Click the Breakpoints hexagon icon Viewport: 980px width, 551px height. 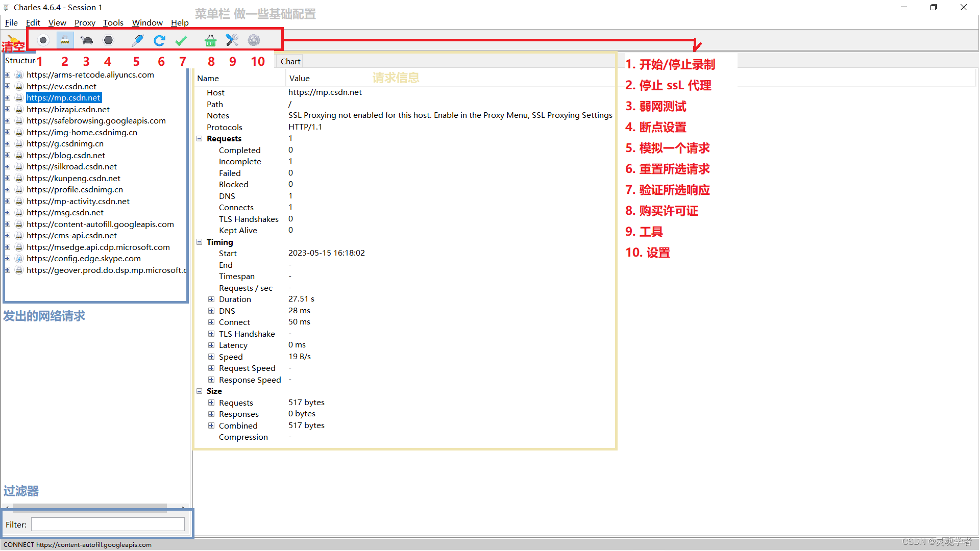pyautogui.click(x=108, y=40)
